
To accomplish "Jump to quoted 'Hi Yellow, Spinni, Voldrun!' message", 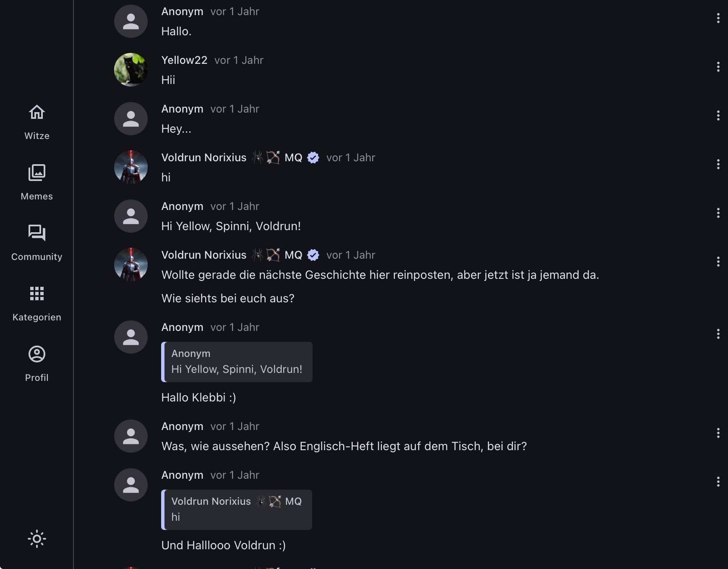I will pyautogui.click(x=237, y=362).
